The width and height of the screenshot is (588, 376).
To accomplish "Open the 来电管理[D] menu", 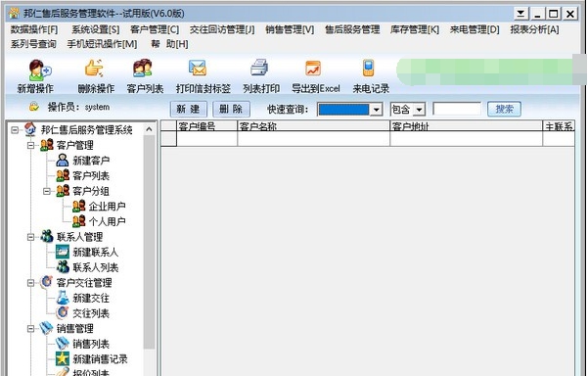I will [x=475, y=29].
